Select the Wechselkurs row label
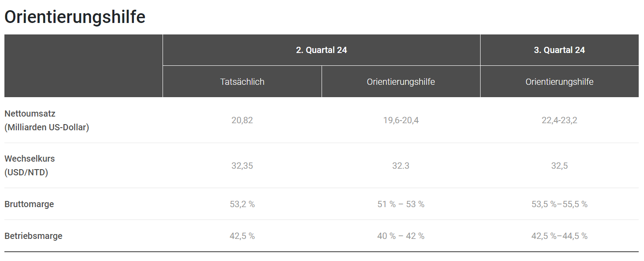This screenshot has width=644, height=261. pyautogui.click(x=30, y=159)
